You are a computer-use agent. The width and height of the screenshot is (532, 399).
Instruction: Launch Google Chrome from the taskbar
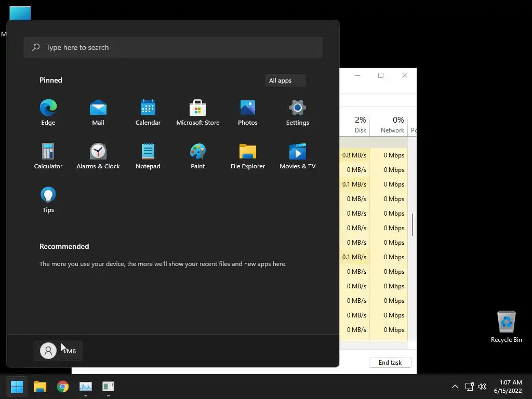coord(63,387)
